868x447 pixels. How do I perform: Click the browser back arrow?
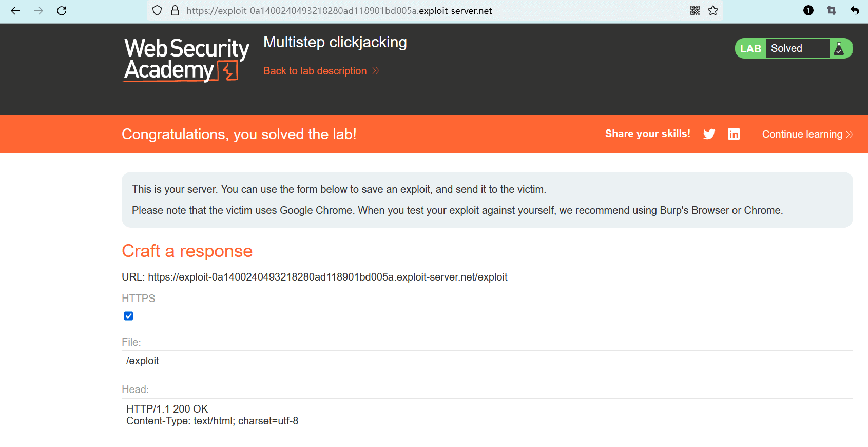tap(15, 11)
